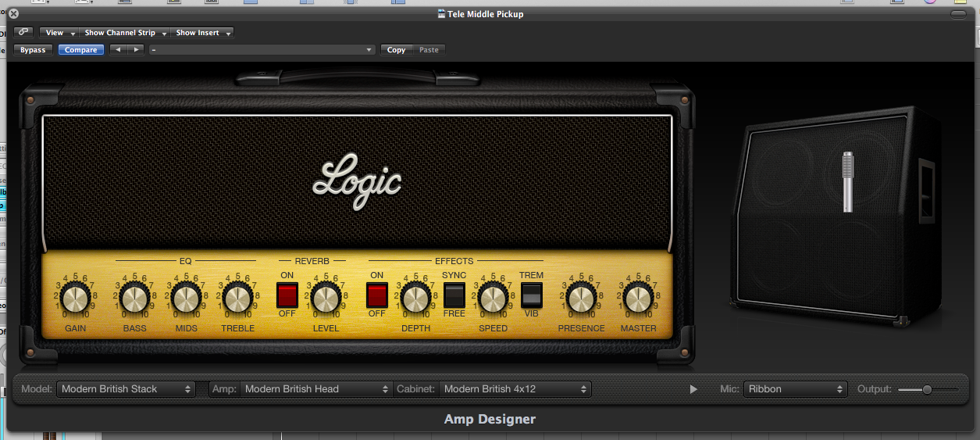Viewport: 980px width, 440px height.
Task: Close the Tele Middle Pickup plugin window
Action: point(13,13)
